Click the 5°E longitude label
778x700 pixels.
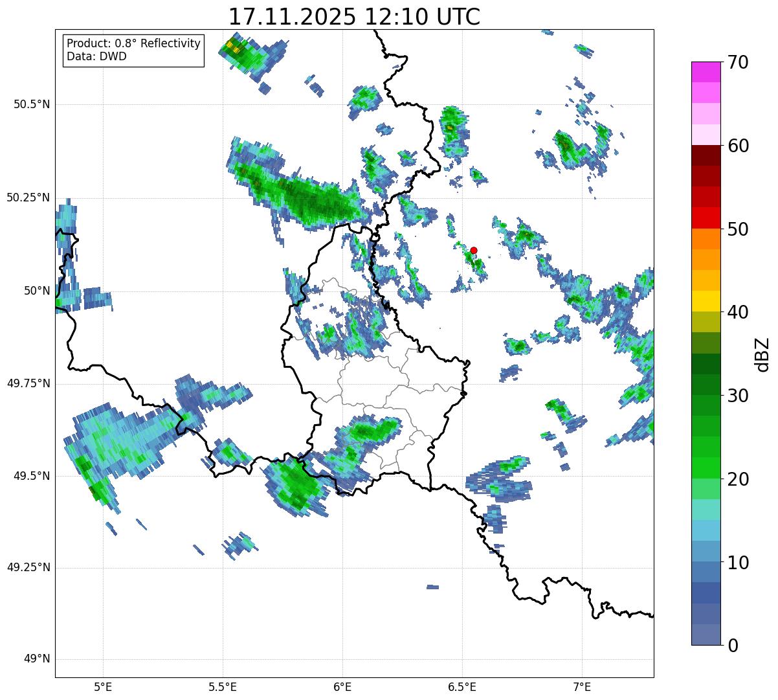pyautogui.click(x=103, y=687)
